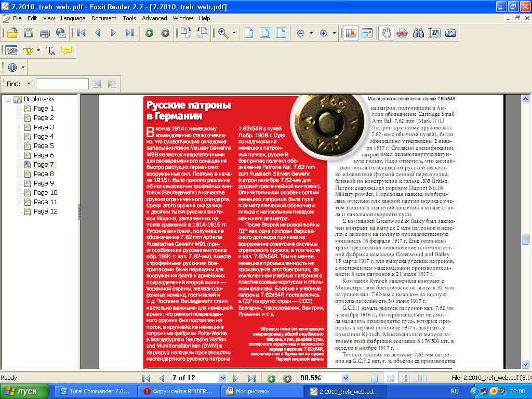Jump to Page 12 bookmark
The width and height of the screenshot is (532, 399).
46,211
